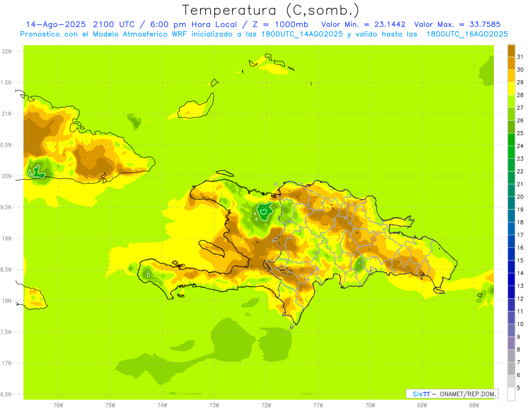Select '1800UTC_16AGO2025' valid-until timestamp
The height and width of the screenshot is (411, 532).
tap(467, 34)
